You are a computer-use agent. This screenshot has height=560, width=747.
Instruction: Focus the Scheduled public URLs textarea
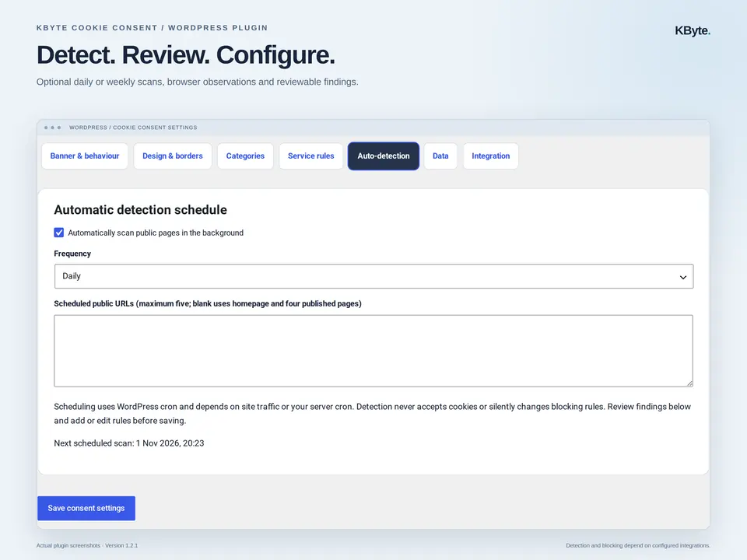pos(373,351)
